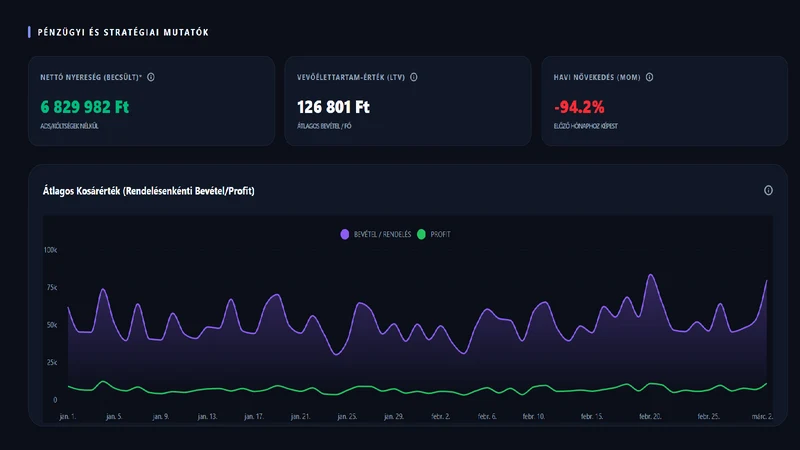
Task: Select the Előző hónaphoz képest subtitle
Action: [x=586, y=126]
